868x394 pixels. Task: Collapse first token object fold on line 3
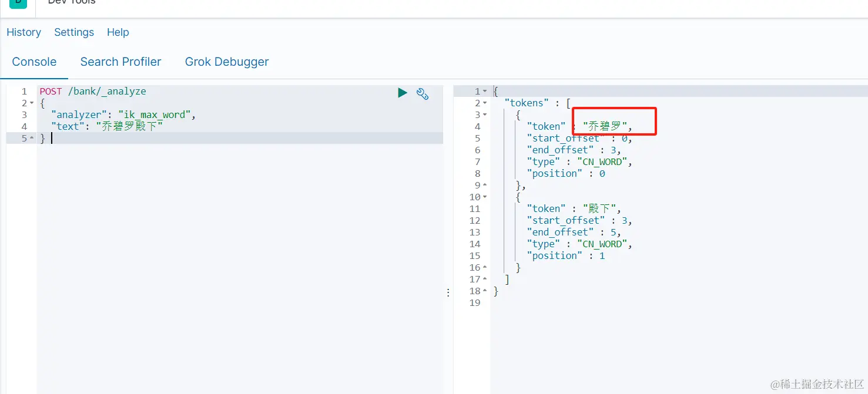[485, 115]
